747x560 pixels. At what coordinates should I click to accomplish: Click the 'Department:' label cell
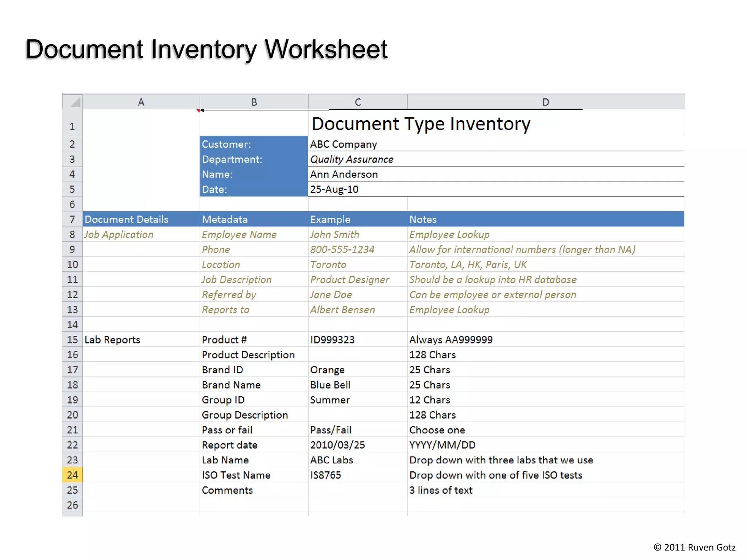point(254,159)
